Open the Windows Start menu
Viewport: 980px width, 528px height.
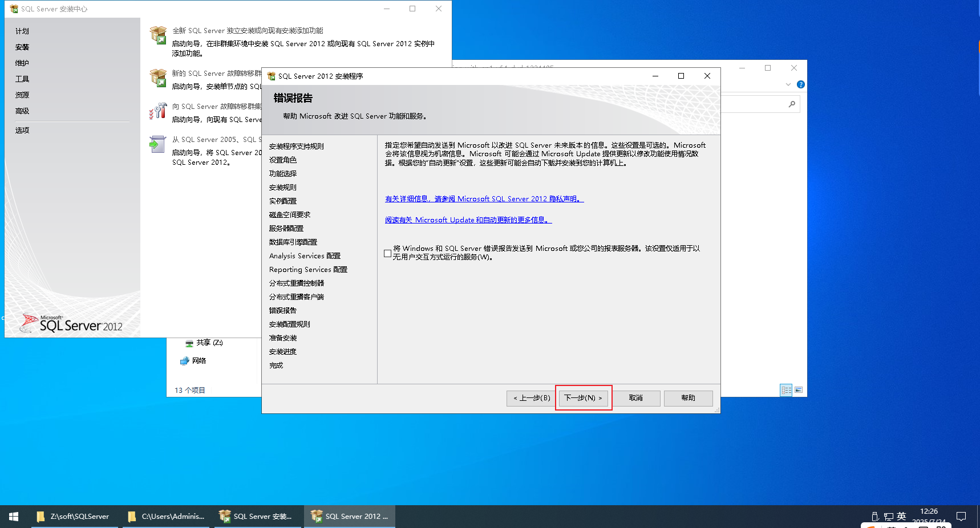(x=14, y=517)
